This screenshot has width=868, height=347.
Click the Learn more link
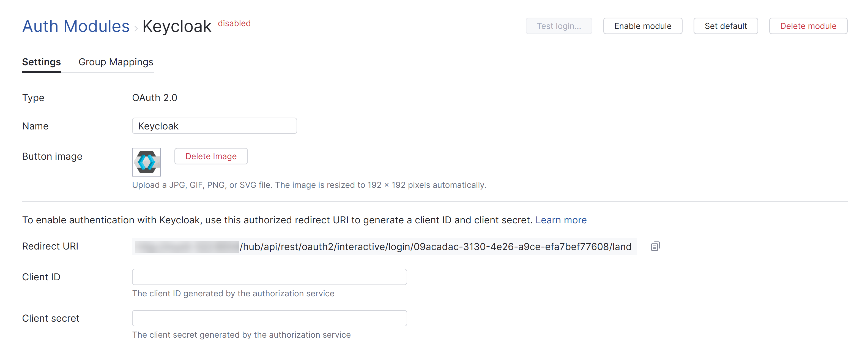pos(561,220)
